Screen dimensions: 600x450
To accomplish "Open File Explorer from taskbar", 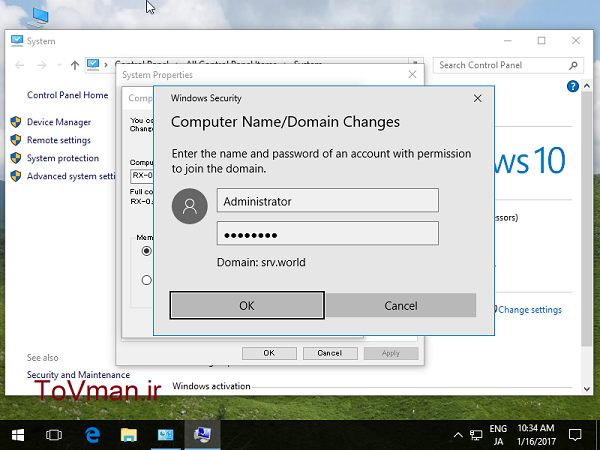I will point(129,435).
